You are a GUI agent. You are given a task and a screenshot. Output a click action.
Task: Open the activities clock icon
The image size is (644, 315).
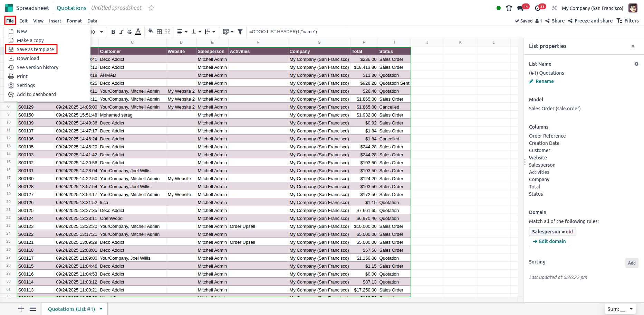coord(538,8)
